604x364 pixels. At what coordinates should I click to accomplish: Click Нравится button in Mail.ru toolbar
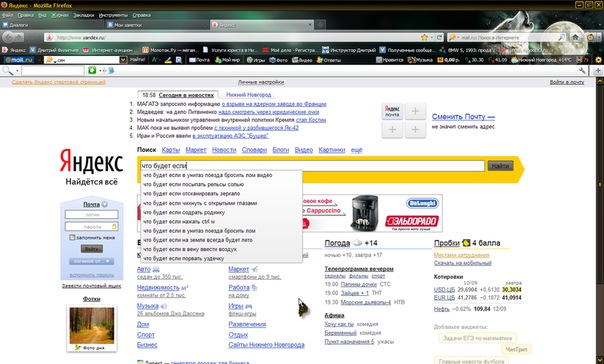(389, 60)
